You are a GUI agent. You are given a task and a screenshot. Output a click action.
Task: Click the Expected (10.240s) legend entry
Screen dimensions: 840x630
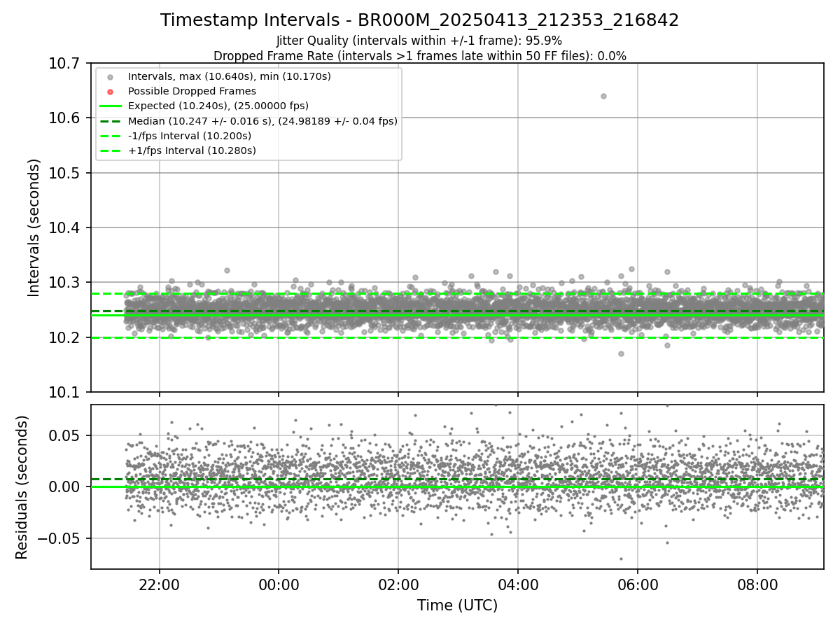218,106
